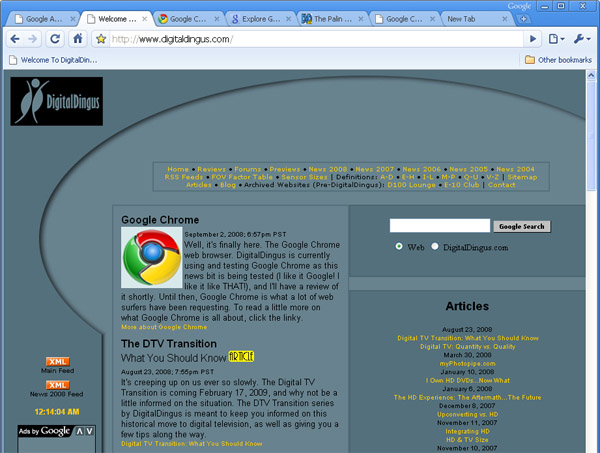The height and width of the screenshot is (453, 600).
Task: Open the FOV Factor Table link
Action: pos(242,177)
